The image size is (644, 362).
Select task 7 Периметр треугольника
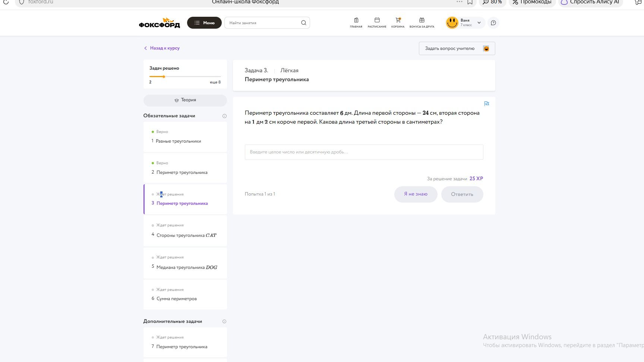(185, 342)
